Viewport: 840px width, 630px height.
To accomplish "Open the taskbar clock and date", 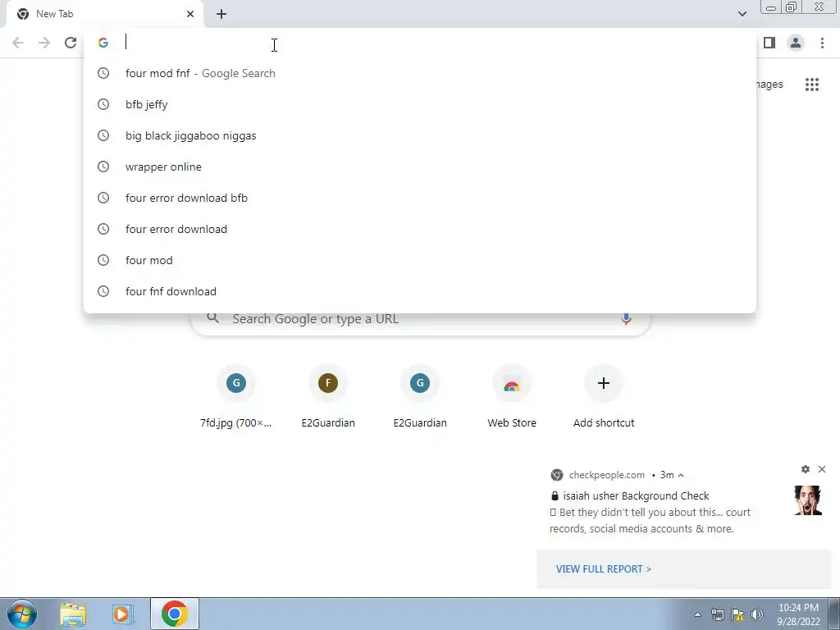I will pos(798,614).
